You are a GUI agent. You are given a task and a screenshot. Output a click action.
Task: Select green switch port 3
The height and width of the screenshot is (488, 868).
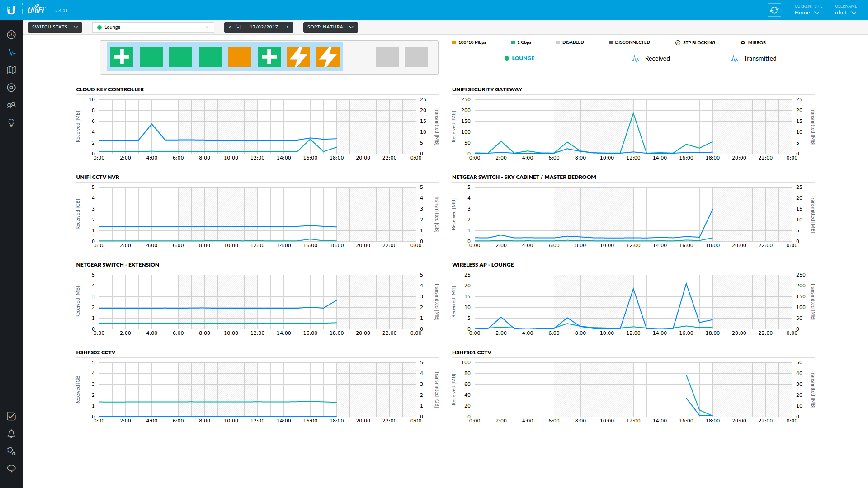click(x=180, y=57)
